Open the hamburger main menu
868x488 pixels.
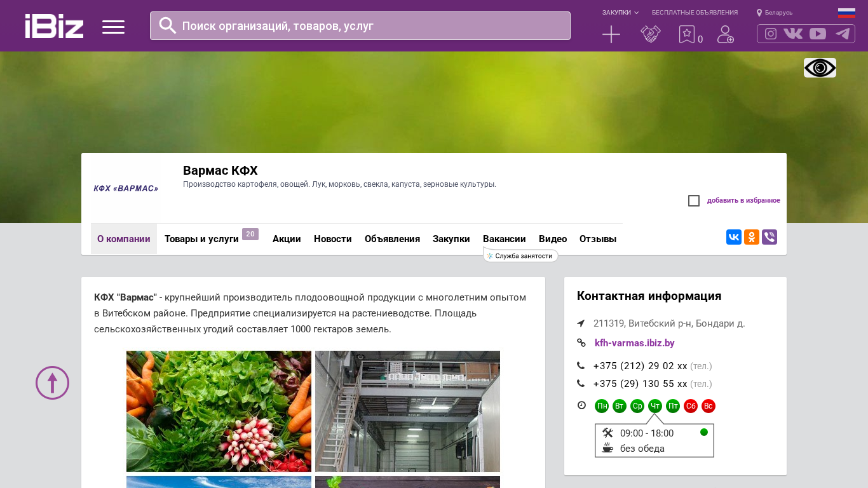tap(113, 27)
